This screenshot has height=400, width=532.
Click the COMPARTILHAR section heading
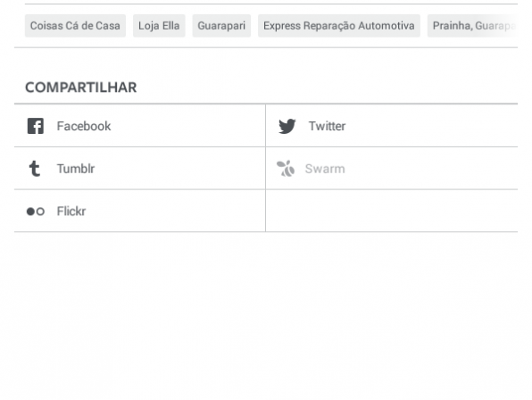(80, 87)
